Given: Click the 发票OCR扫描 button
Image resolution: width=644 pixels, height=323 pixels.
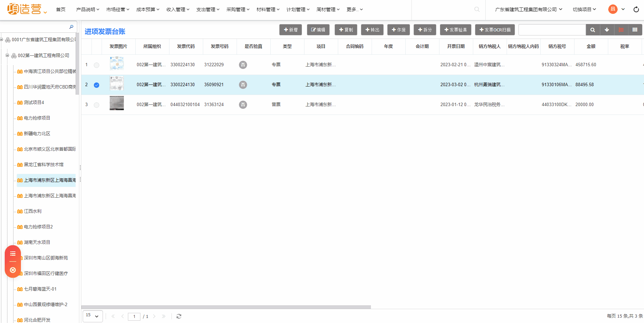Looking at the screenshot, I should click(495, 30).
